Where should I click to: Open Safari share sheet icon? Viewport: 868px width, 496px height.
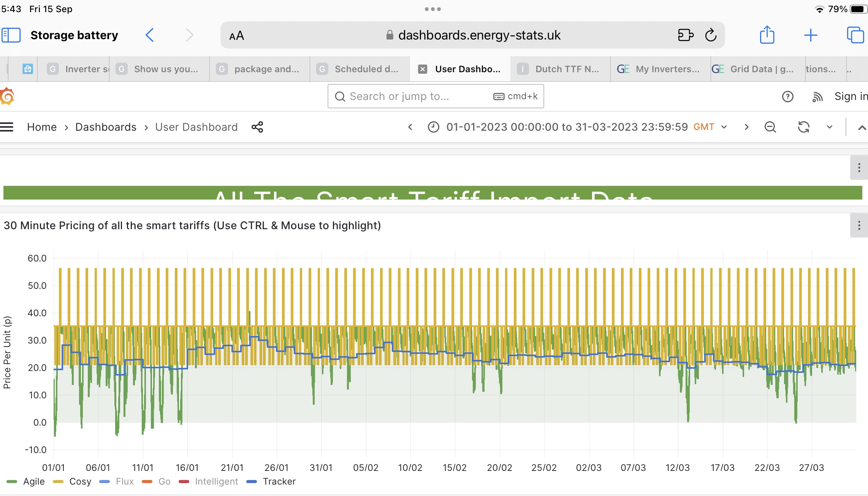pyautogui.click(x=767, y=35)
